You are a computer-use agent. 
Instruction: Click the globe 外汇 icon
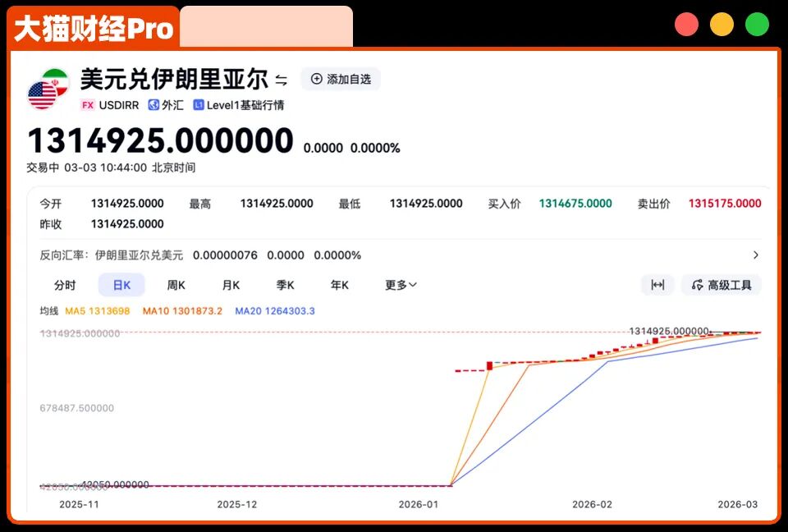pos(153,104)
